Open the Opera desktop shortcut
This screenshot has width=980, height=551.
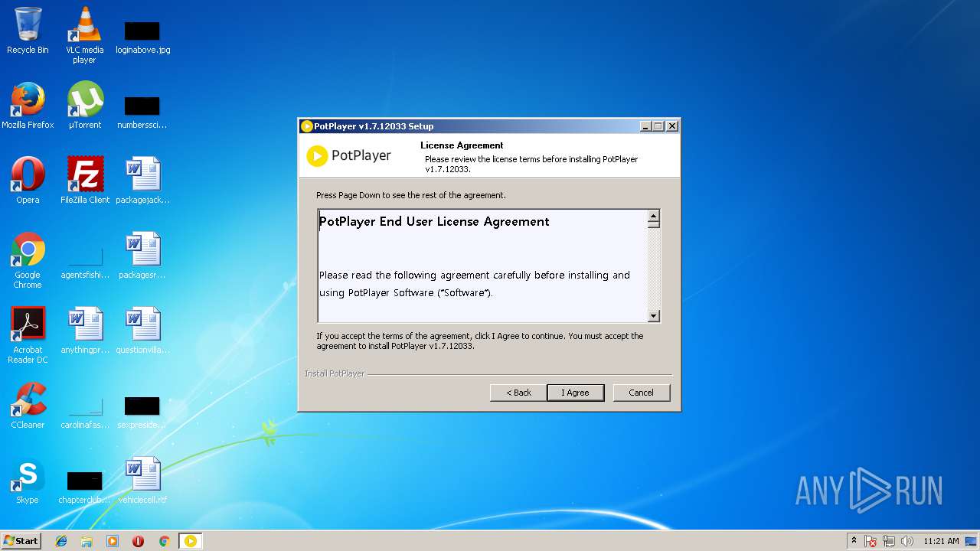pos(28,181)
